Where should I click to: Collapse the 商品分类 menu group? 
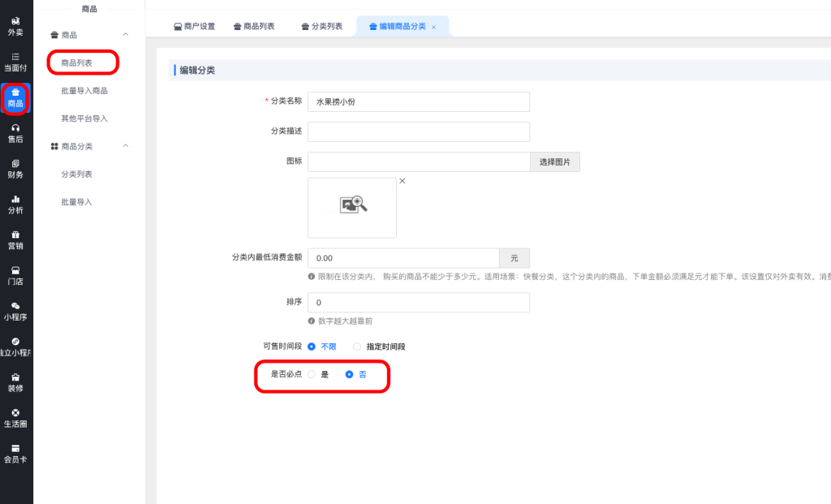pos(126,146)
